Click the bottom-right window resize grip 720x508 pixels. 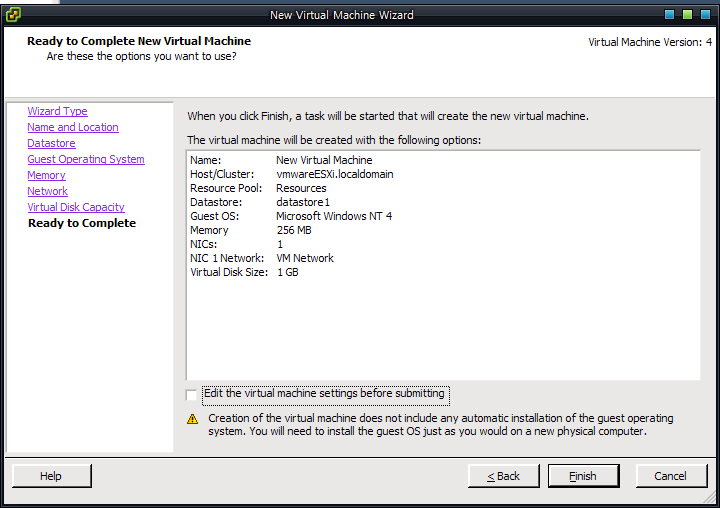coord(709,497)
